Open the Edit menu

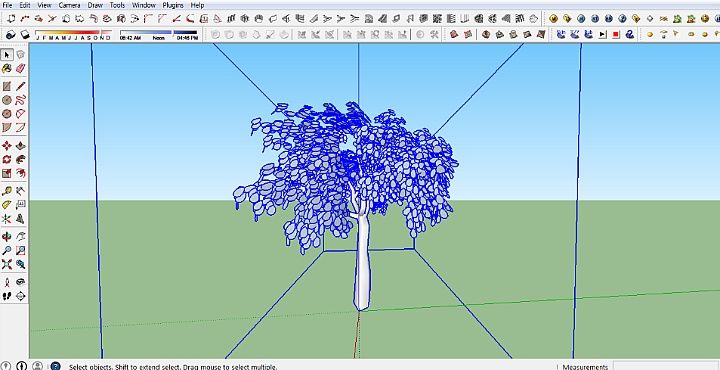25,5
